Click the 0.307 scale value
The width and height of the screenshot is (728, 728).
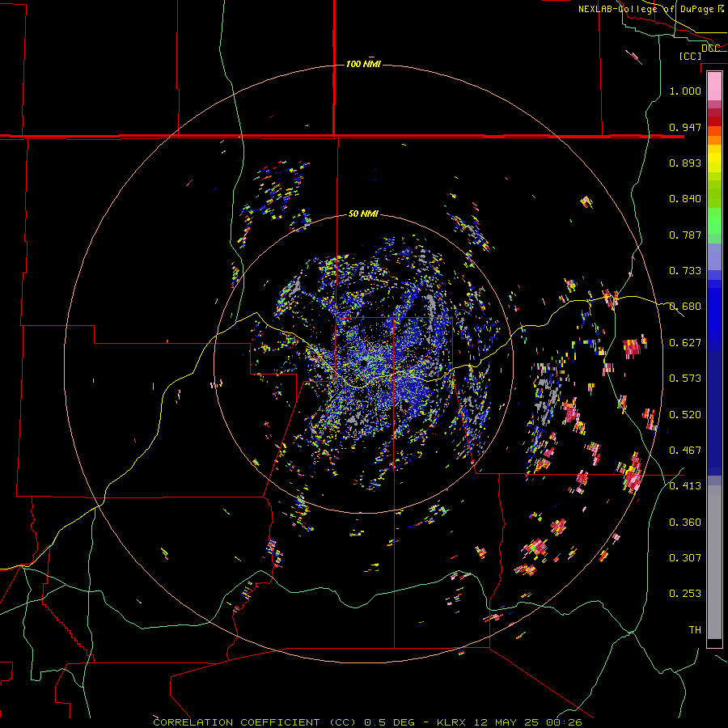click(685, 558)
